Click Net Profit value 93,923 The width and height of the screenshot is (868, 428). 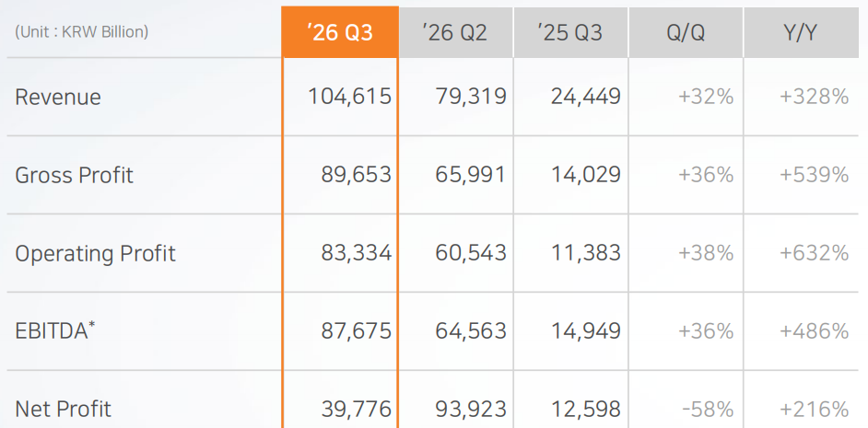tap(471, 410)
